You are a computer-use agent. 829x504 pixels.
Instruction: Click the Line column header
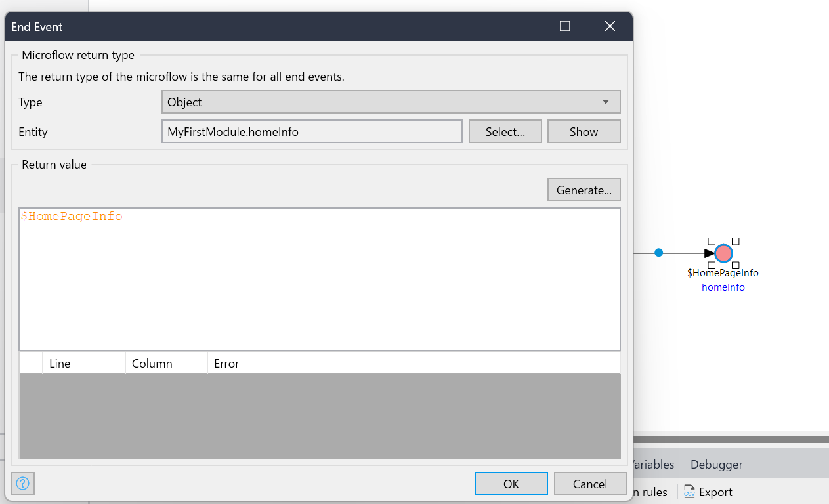(x=84, y=363)
